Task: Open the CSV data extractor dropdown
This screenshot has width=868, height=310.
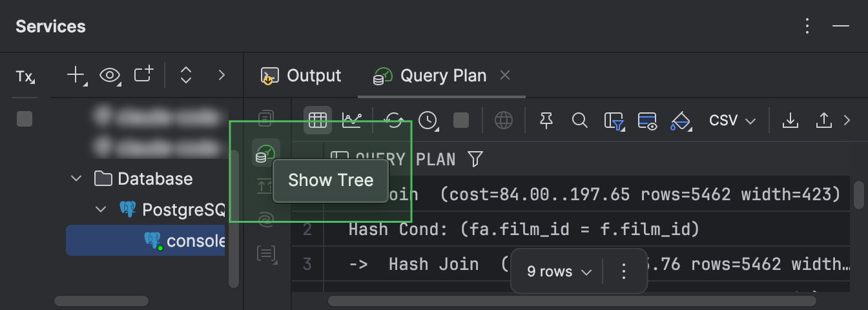Action: 732,121
